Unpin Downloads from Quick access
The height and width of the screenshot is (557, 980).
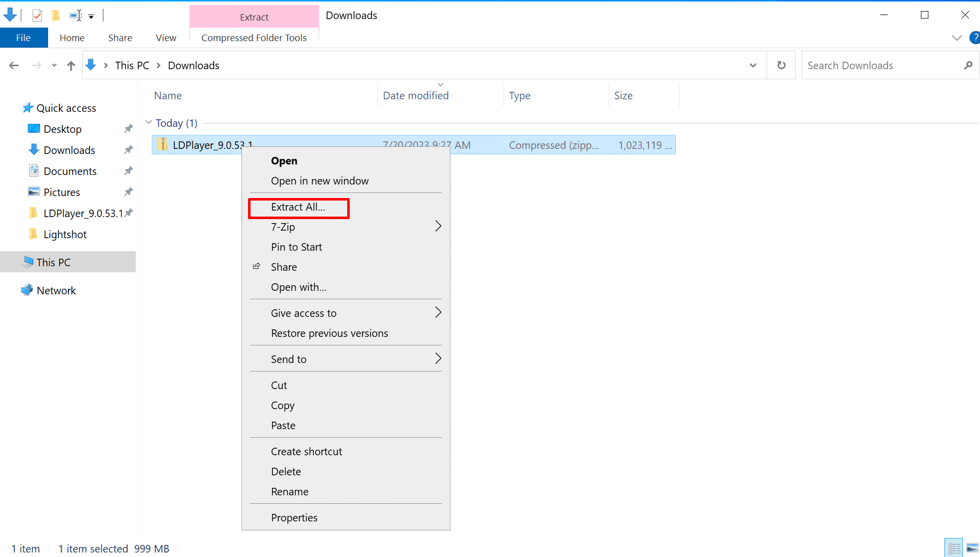click(x=128, y=149)
